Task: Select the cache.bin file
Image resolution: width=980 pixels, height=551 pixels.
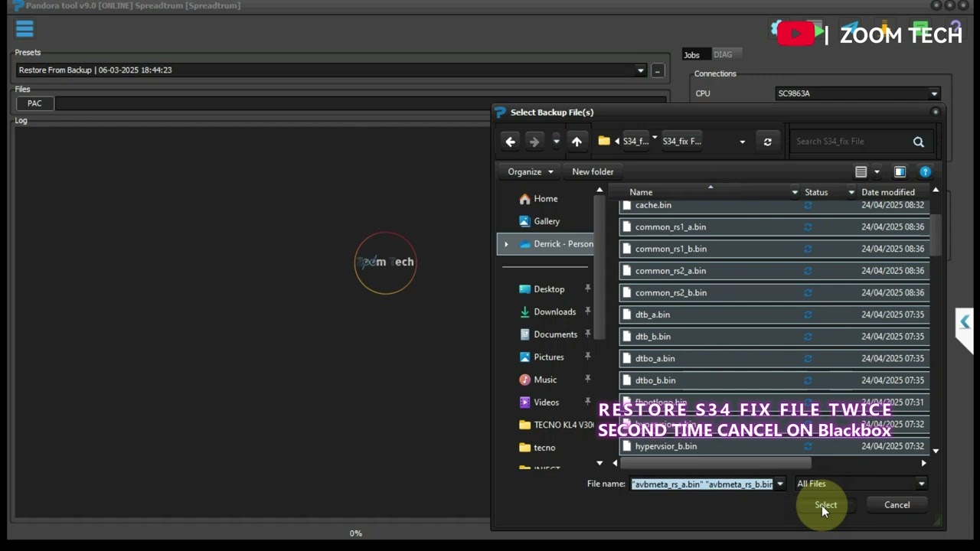Action: (774, 205)
